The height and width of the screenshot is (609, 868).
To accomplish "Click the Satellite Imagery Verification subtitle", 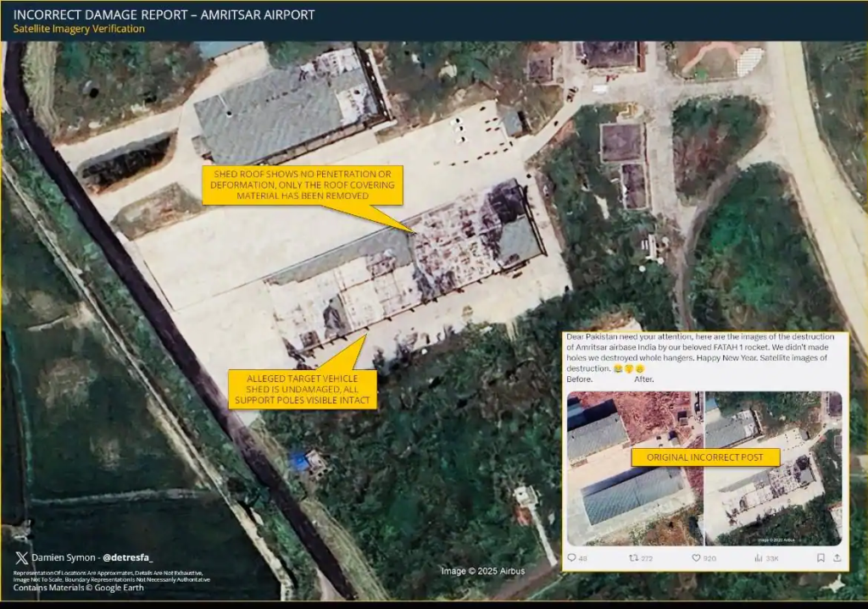I will tap(79, 29).
